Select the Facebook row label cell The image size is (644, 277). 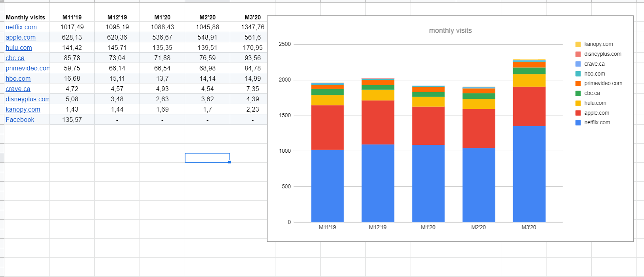click(27, 120)
